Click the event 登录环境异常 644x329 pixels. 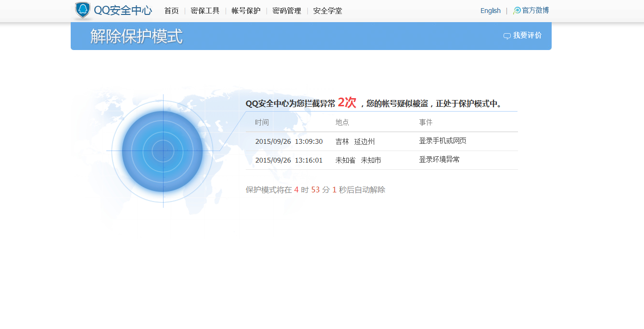coord(439,160)
